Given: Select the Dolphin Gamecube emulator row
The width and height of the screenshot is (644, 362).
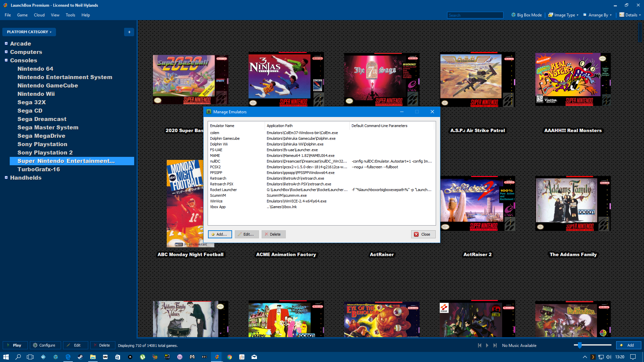Looking at the screenshot, I should (x=321, y=138).
